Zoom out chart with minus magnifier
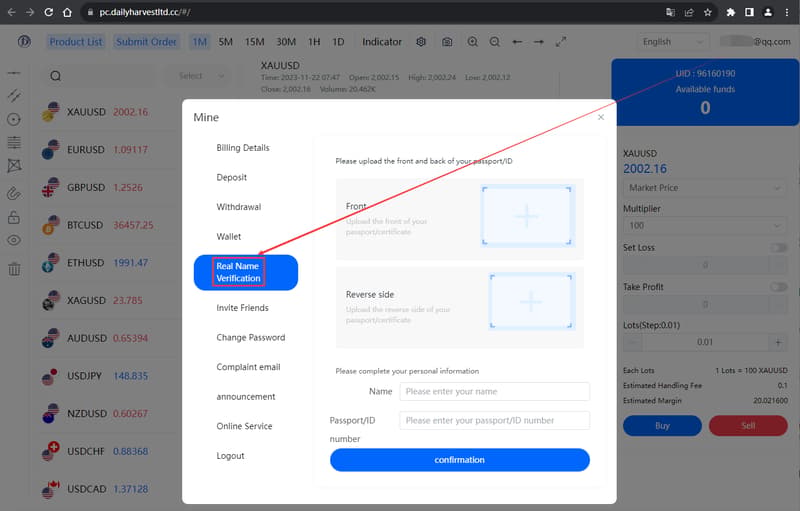 point(495,42)
